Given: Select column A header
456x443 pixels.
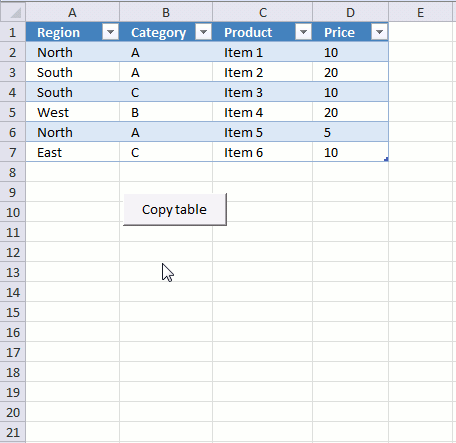Looking at the screenshot, I should (x=73, y=12).
